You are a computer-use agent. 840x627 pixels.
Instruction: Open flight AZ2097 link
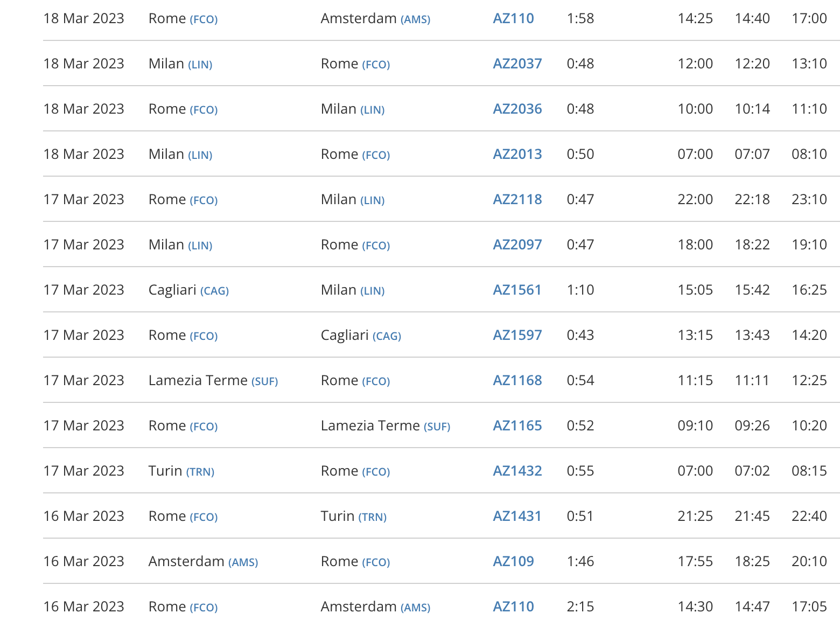click(517, 245)
